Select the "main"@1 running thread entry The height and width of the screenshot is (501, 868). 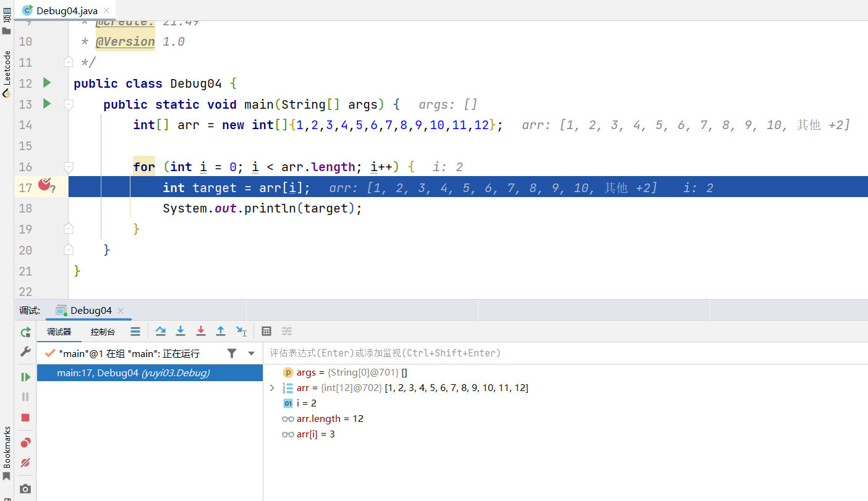point(129,353)
